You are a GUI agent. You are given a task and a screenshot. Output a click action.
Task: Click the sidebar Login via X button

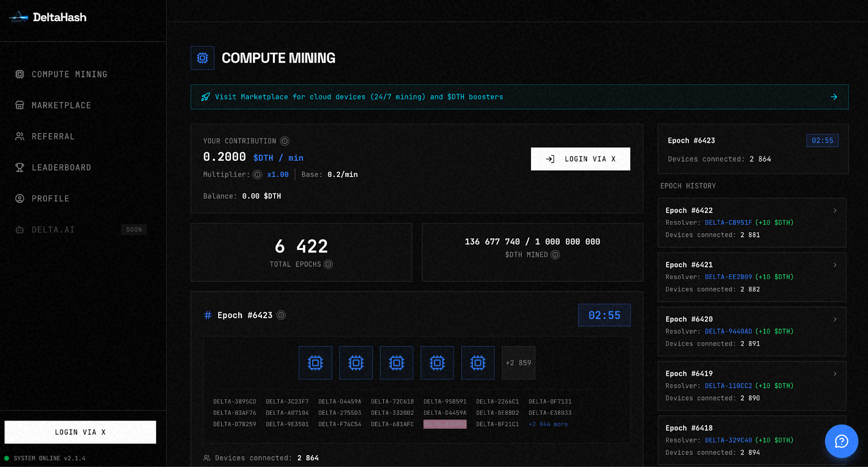tap(80, 432)
